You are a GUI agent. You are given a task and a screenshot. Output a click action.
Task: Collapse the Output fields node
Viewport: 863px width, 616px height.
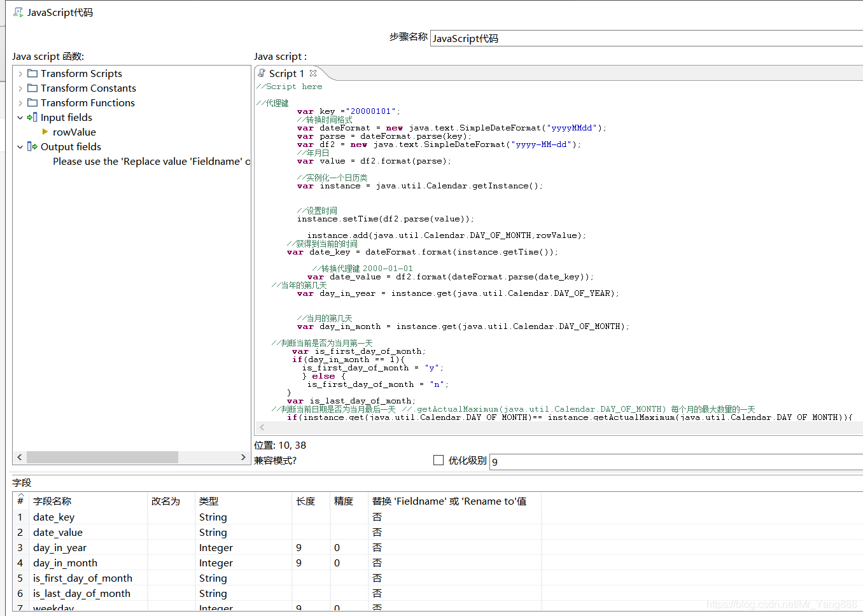(x=20, y=147)
